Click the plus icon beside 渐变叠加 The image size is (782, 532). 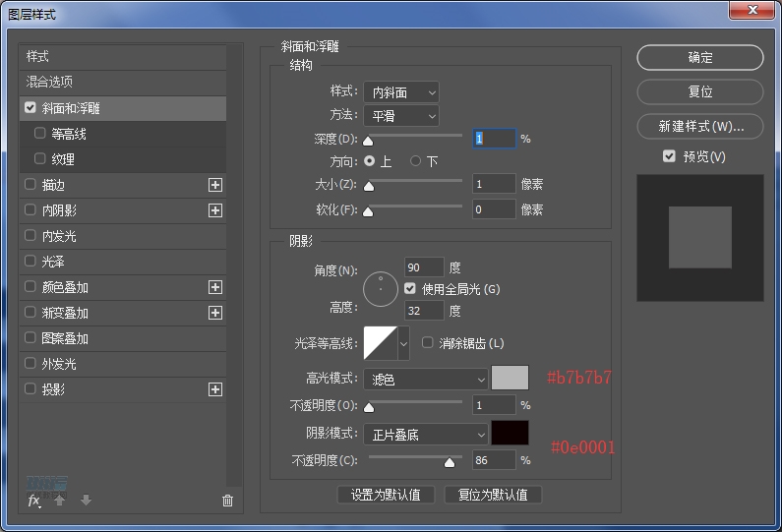click(x=215, y=313)
